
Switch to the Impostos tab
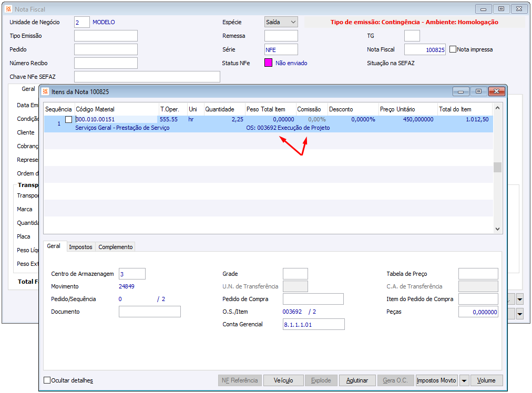coord(80,247)
